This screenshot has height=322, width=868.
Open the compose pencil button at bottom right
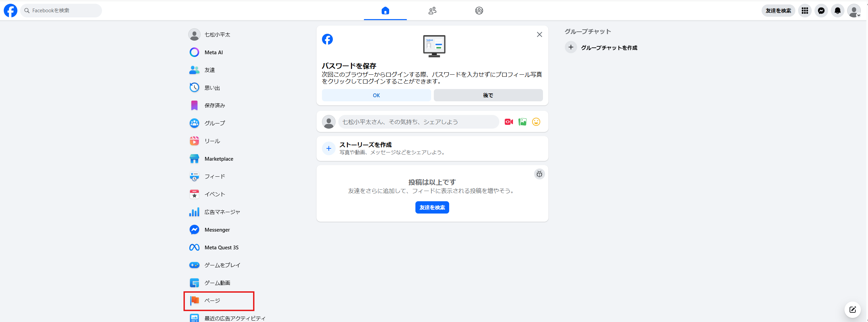[852, 310]
